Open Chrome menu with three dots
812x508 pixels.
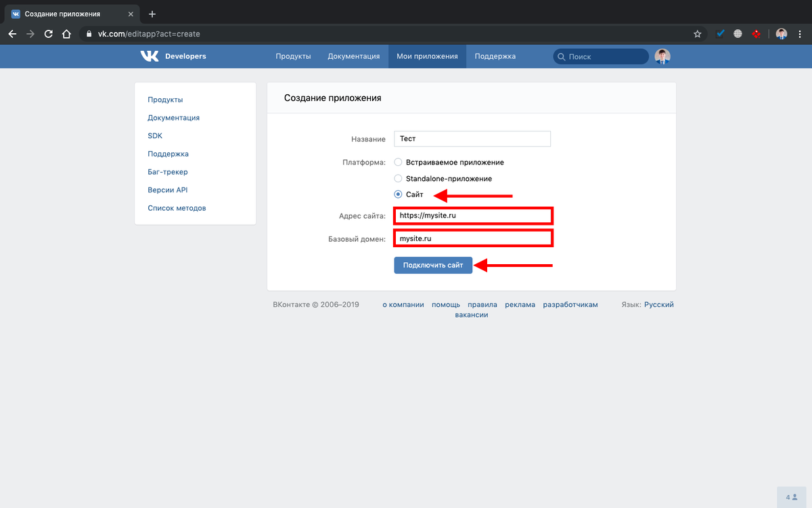point(800,33)
